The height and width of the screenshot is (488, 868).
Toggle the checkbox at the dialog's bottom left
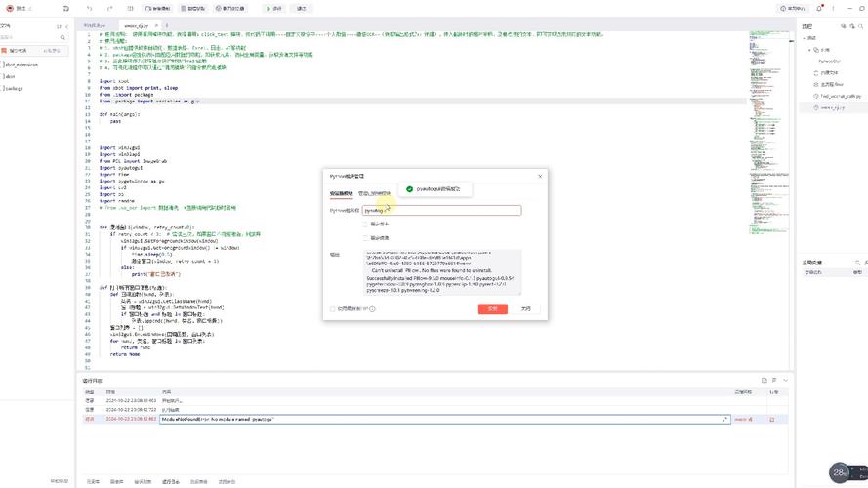[x=334, y=309]
